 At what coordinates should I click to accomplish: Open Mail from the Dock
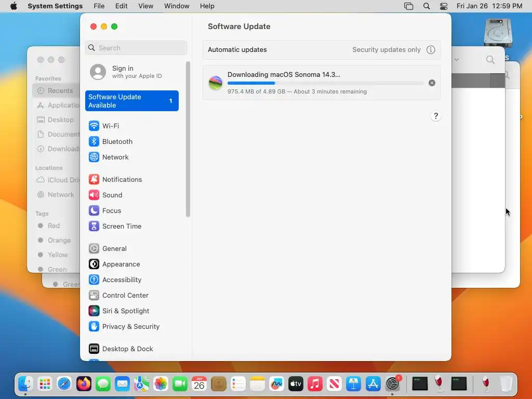(122, 384)
